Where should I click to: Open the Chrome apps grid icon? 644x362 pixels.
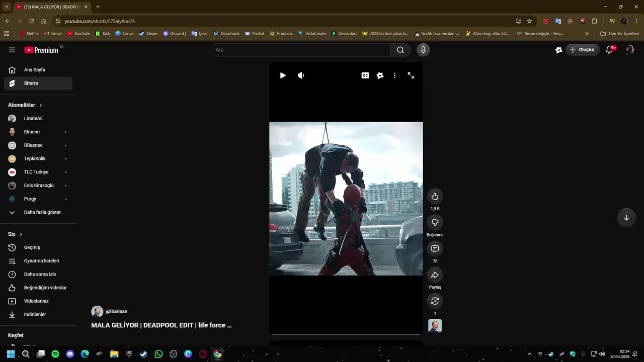[x=7, y=34]
